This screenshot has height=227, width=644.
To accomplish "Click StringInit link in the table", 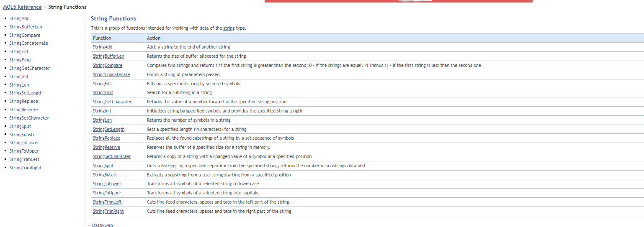I will click(102, 111).
